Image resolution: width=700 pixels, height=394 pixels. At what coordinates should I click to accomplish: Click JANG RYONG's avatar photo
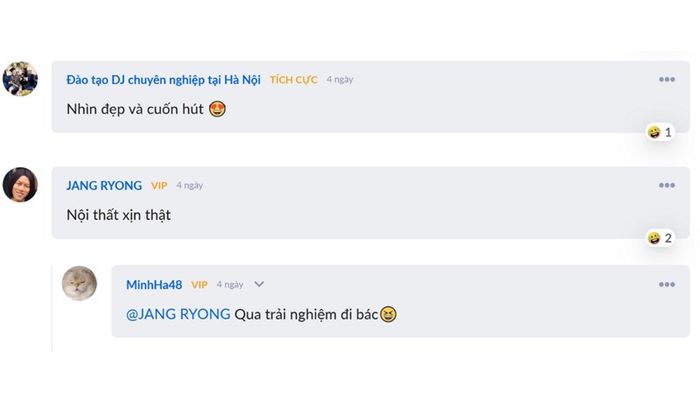pyautogui.click(x=20, y=185)
